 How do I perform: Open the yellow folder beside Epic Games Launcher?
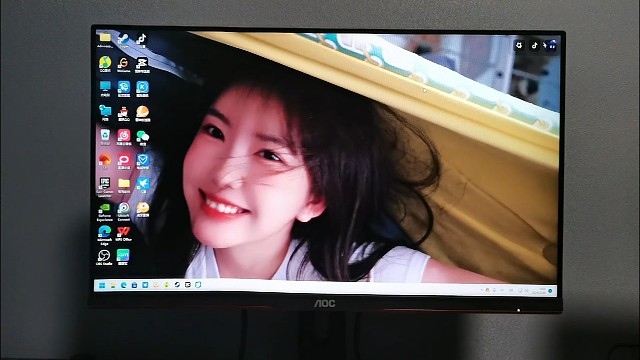124,185
